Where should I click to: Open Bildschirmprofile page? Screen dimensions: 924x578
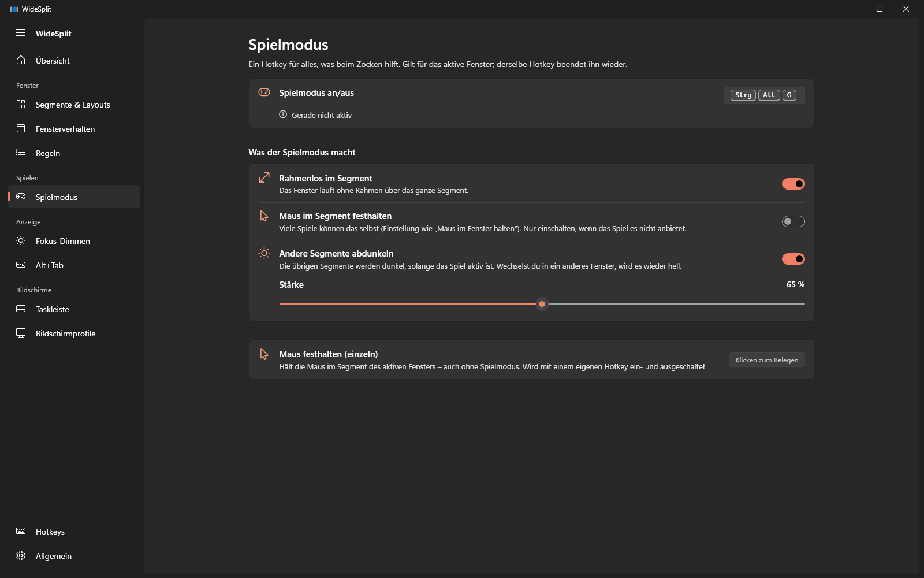tap(74, 333)
